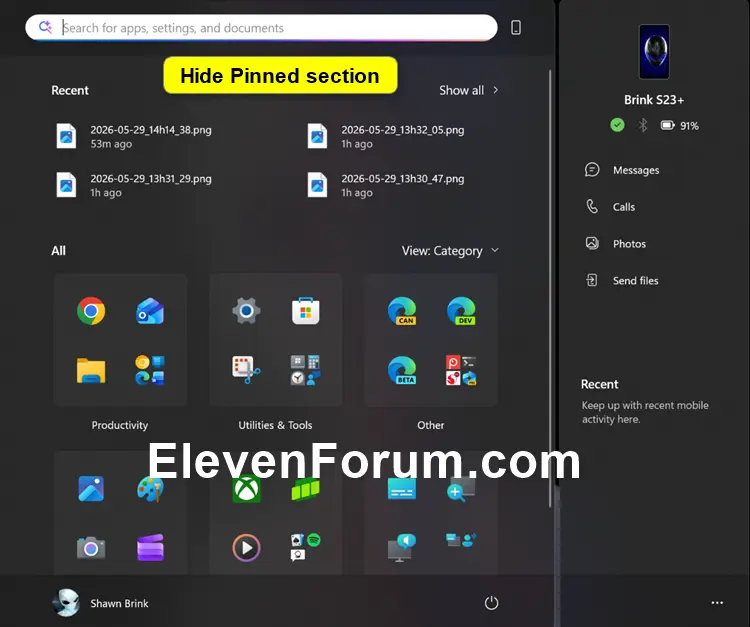Select Send files in the phone panel
Image resolution: width=750 pixels, height=627 pixels.
click(x=621, y=280)
